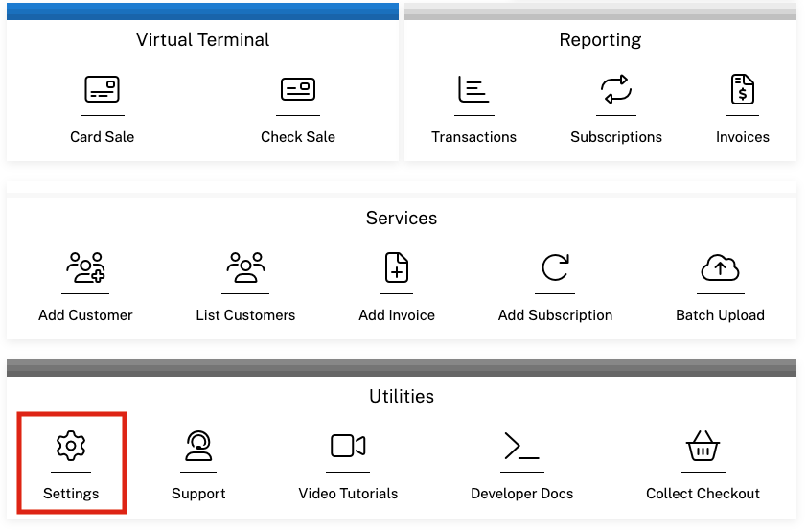This screenshot has height=532, width=807.
Task: Open the Invoices dollar document icon
Action: 742,90
